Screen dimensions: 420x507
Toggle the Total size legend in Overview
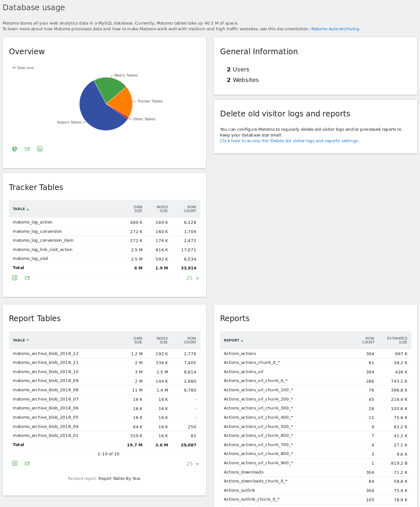click(x=23, y=68)
